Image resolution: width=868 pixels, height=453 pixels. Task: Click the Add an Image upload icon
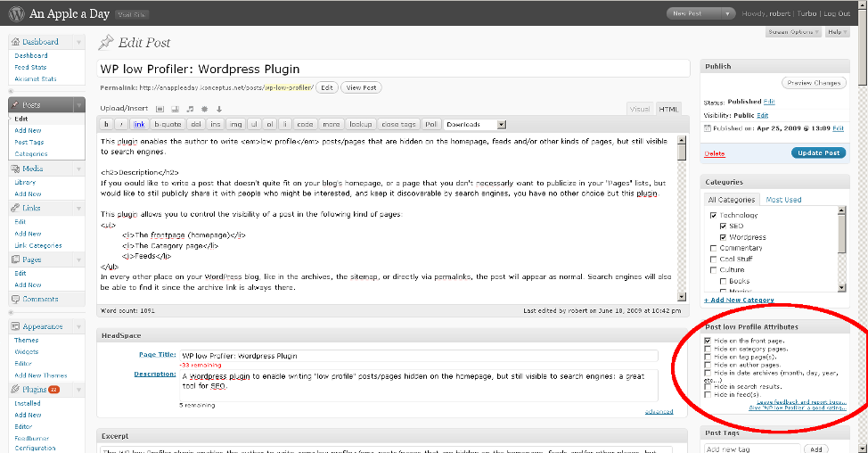click(x=160, y=109)
